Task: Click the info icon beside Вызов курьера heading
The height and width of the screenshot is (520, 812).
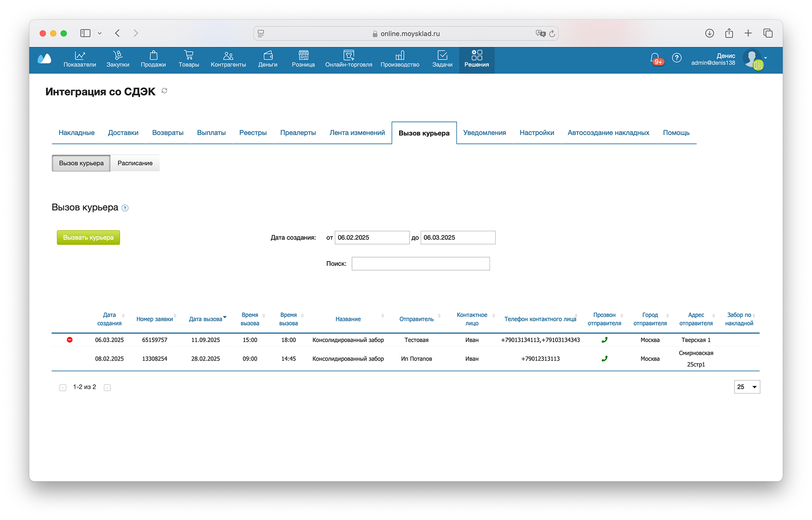Action: (125, 208)
